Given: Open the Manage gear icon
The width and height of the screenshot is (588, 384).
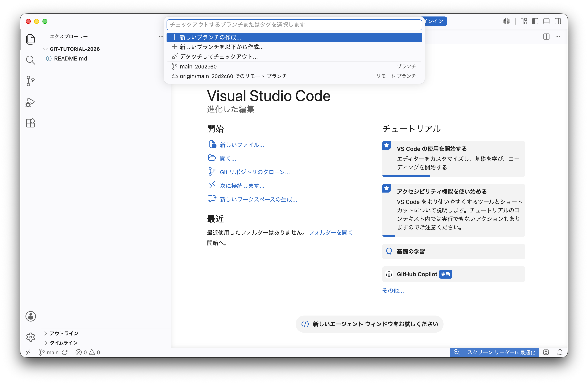Looking at the screenshot, I should pyautogui.click(x=31, y=337).
